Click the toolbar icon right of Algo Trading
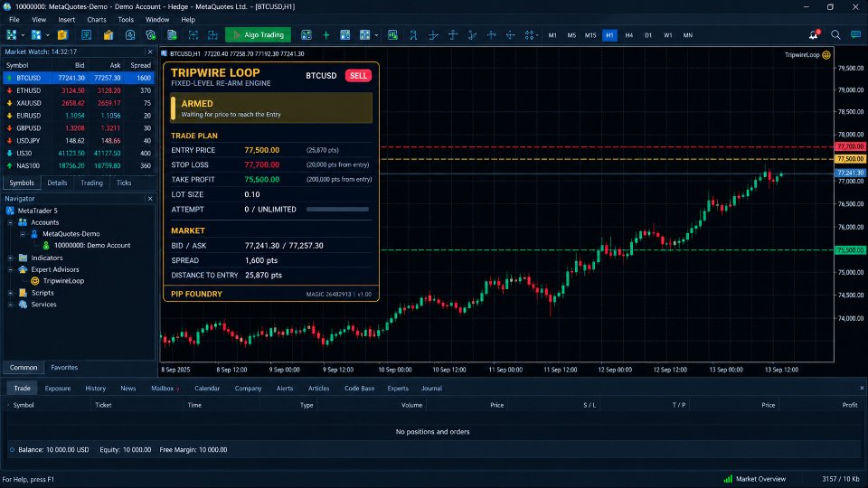The width and height of the screenshot is (868, 488). coord(307,35)
